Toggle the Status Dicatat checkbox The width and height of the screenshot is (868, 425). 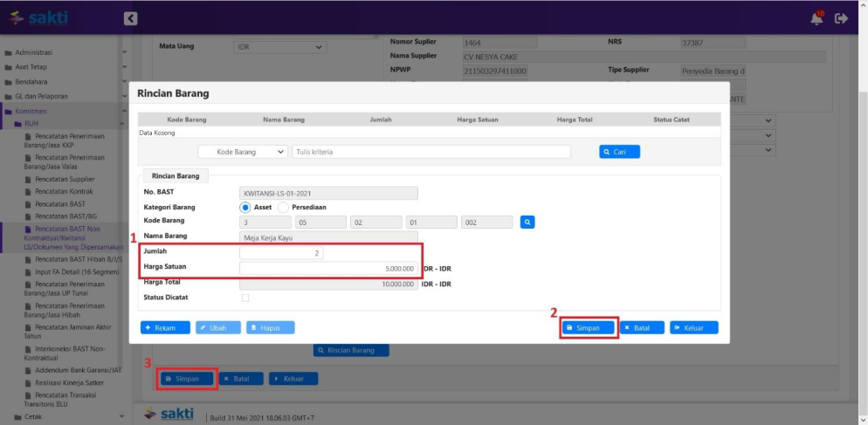coord(245,298)
